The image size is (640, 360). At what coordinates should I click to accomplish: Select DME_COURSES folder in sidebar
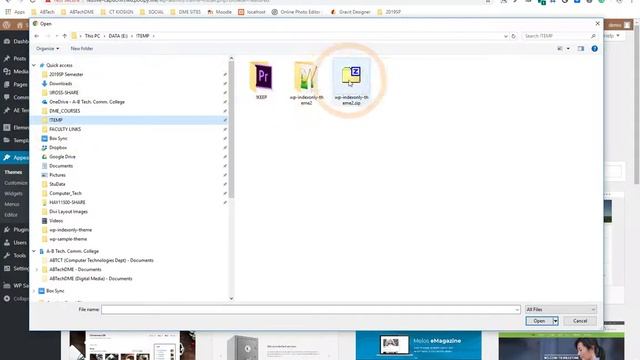click(64, 111)
